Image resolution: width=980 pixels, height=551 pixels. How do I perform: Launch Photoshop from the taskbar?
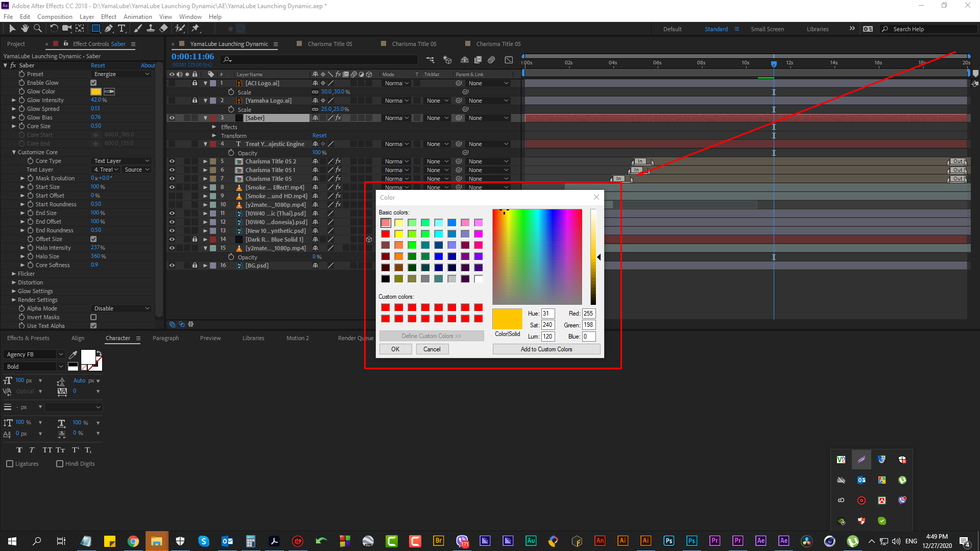(x=668, y=541)
